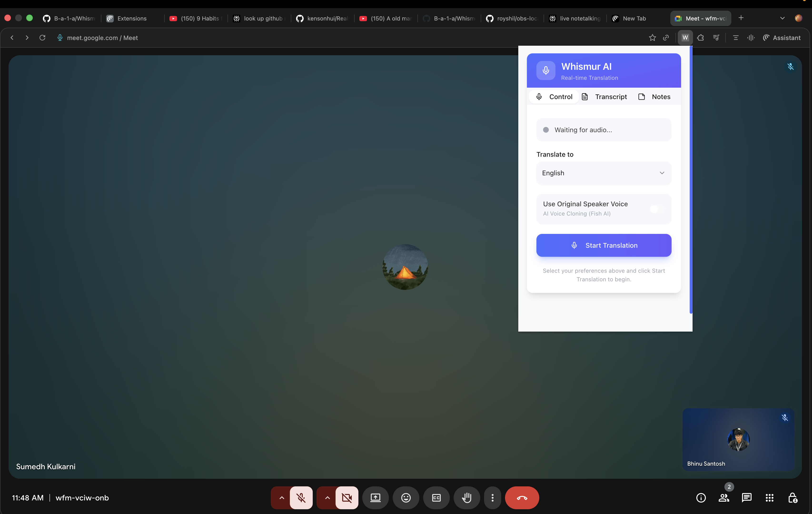This screenshot has height=514, width=812.
Task: Turn on the camera button
Action: (346, 498)
